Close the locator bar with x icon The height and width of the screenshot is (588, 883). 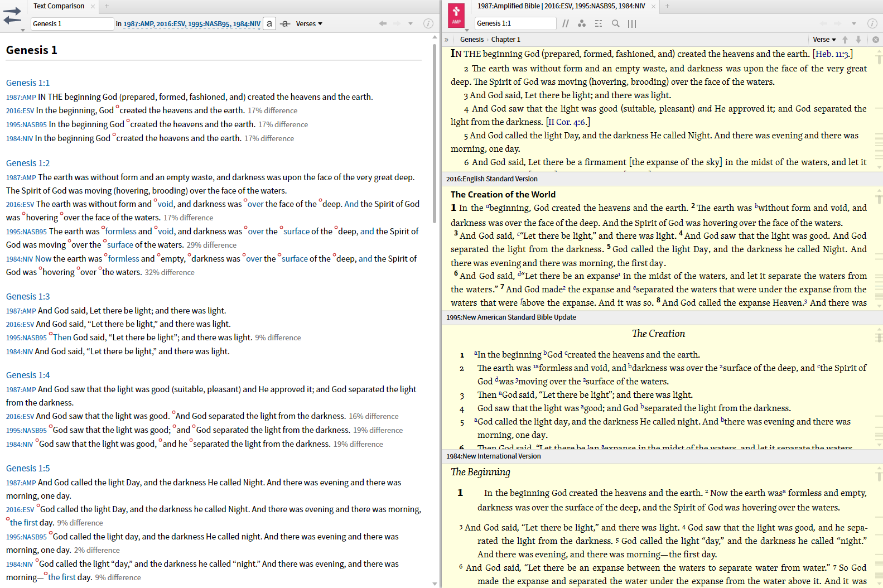point(876,40)
